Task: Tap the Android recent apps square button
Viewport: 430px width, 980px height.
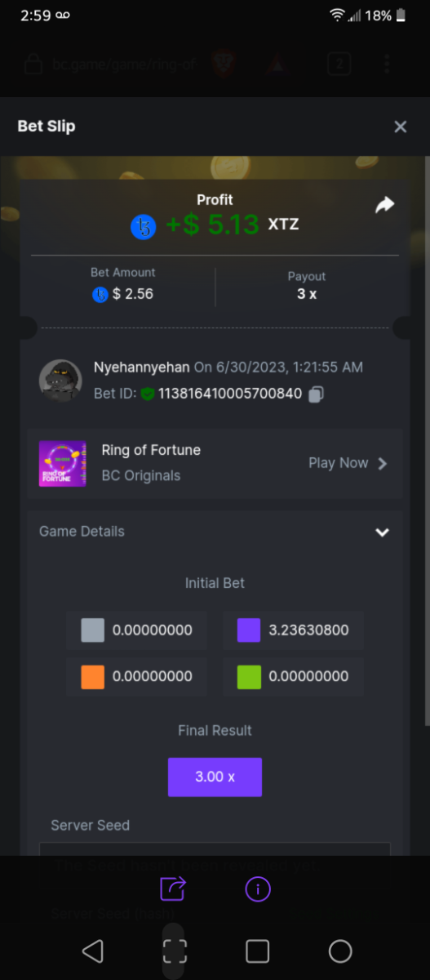Action: pos(258,951)
